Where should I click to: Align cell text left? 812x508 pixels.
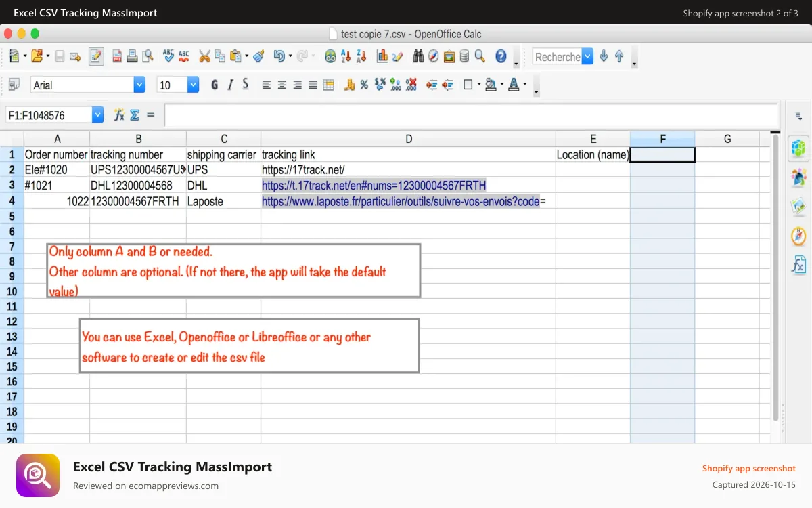click(267, 85)
